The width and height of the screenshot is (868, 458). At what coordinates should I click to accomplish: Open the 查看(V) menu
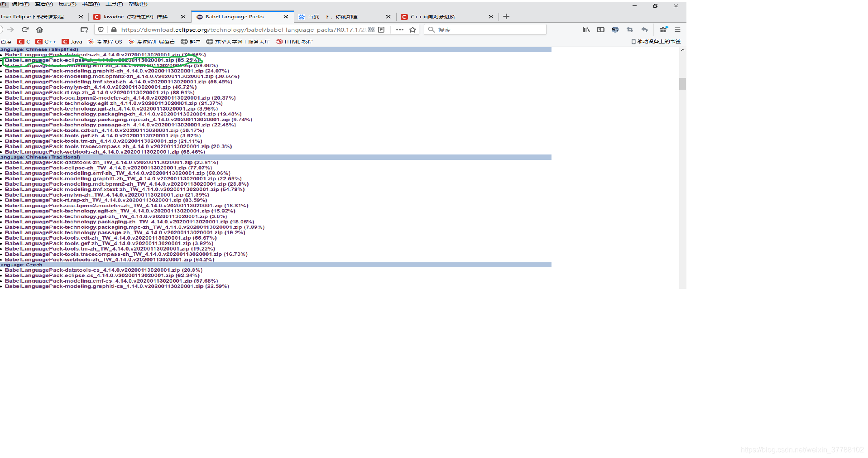44,4
